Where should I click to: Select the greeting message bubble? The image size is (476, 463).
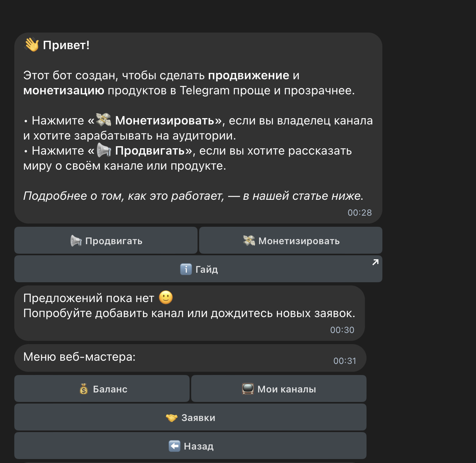198,127
